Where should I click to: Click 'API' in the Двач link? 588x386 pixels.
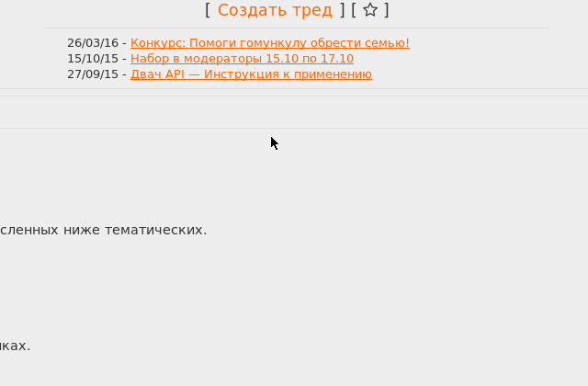(175, 74)
